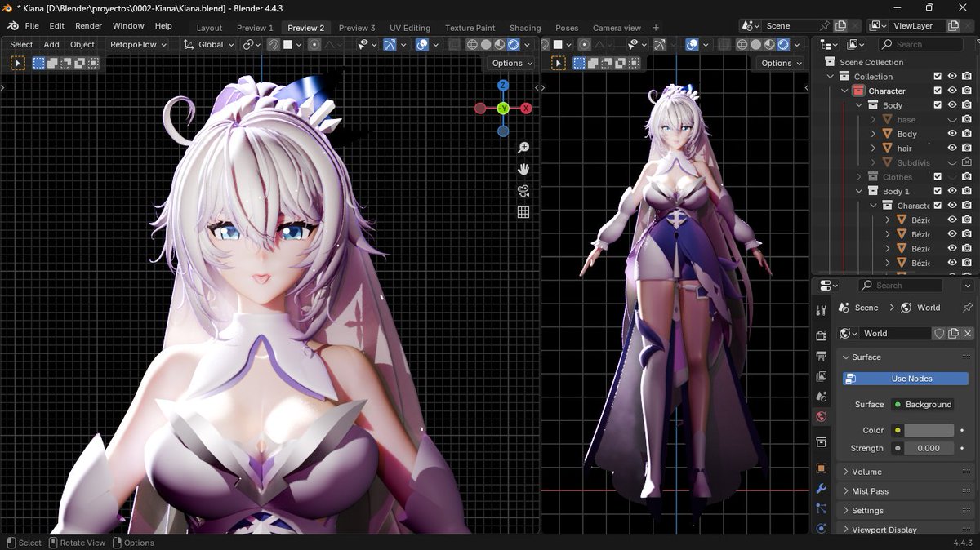Open the View Layer properties tab

click(822, 376)
